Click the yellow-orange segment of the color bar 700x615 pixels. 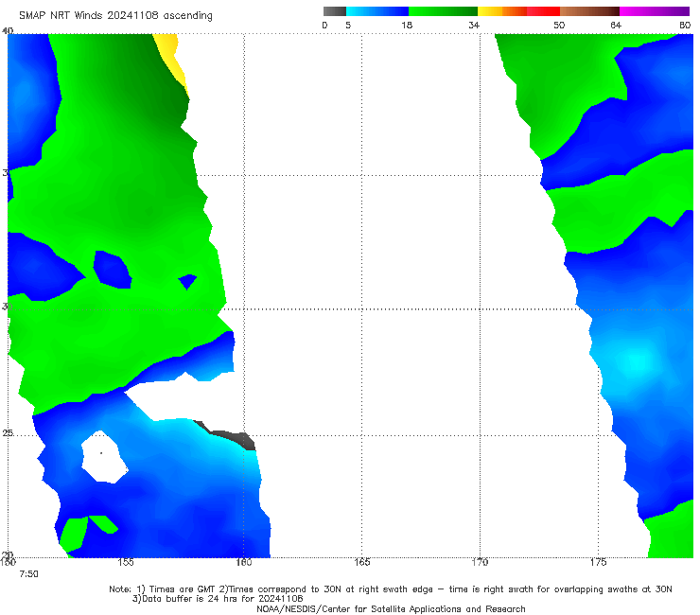[x=502, y=11]
